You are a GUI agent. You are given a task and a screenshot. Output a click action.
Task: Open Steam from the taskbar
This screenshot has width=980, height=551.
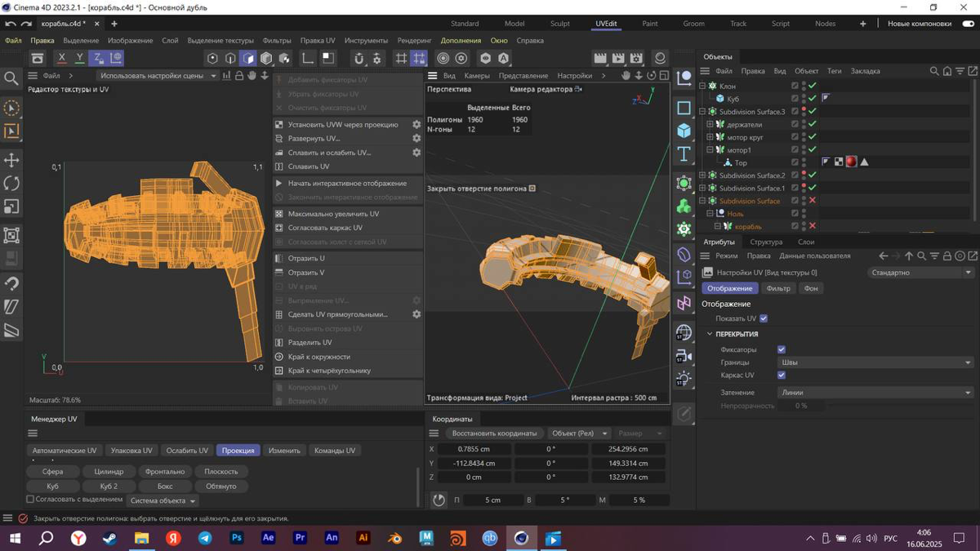[109, 538]
